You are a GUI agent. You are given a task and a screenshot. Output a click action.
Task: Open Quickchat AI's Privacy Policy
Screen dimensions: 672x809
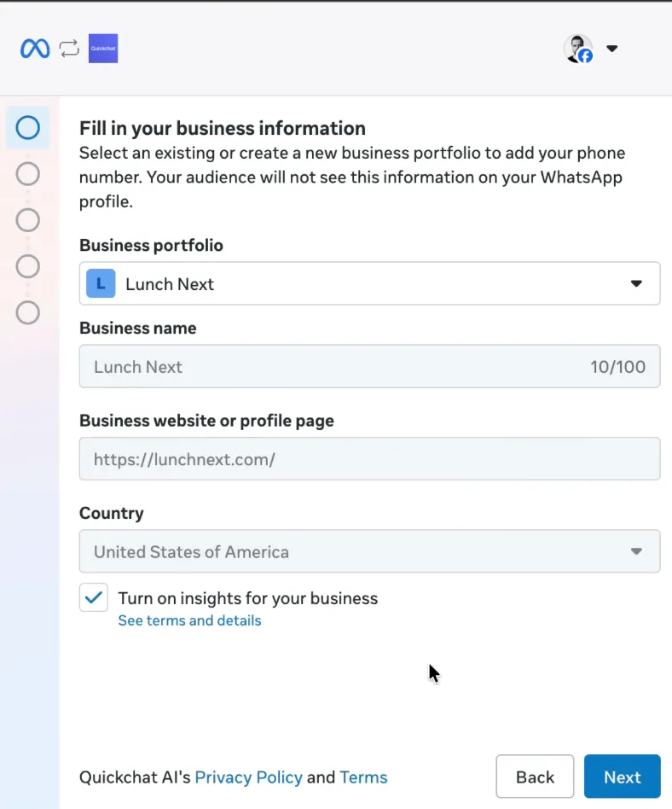(x=248, y=777)
